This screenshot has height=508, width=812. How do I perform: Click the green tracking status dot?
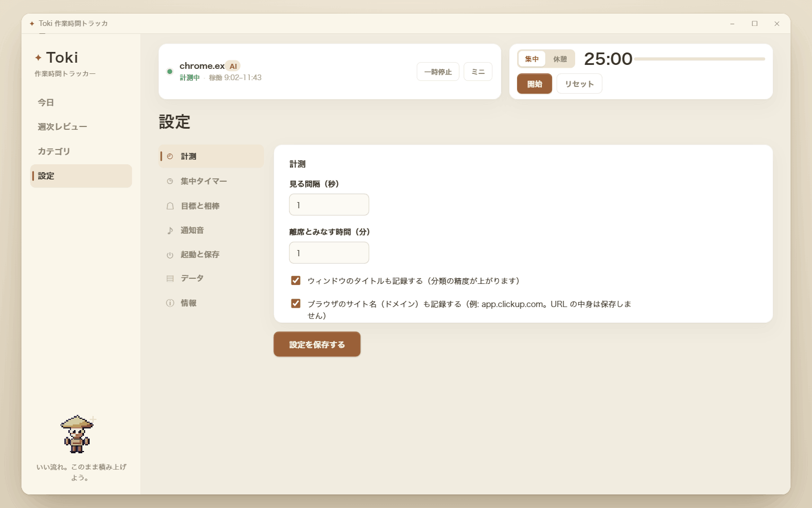click(x=170, y=72)
